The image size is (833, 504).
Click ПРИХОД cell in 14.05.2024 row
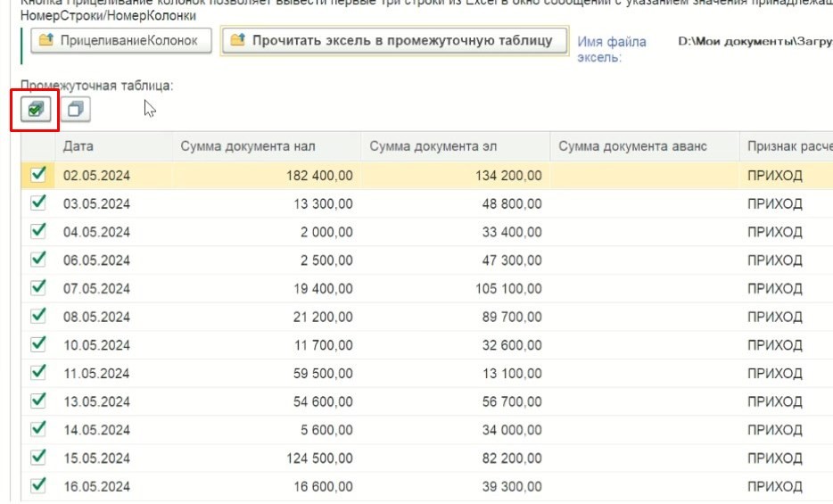tap(775, 429)
